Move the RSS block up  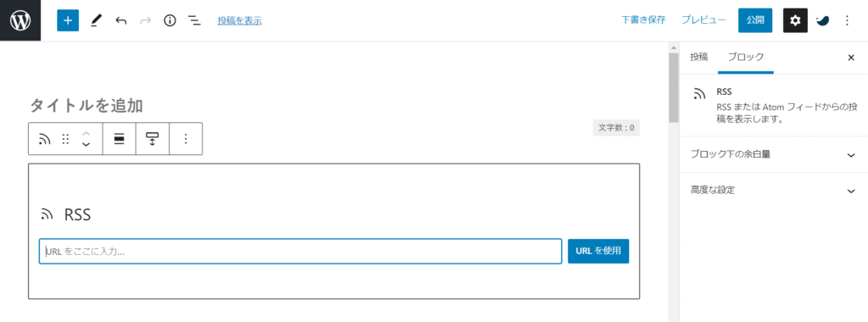[x=86, y=133]
